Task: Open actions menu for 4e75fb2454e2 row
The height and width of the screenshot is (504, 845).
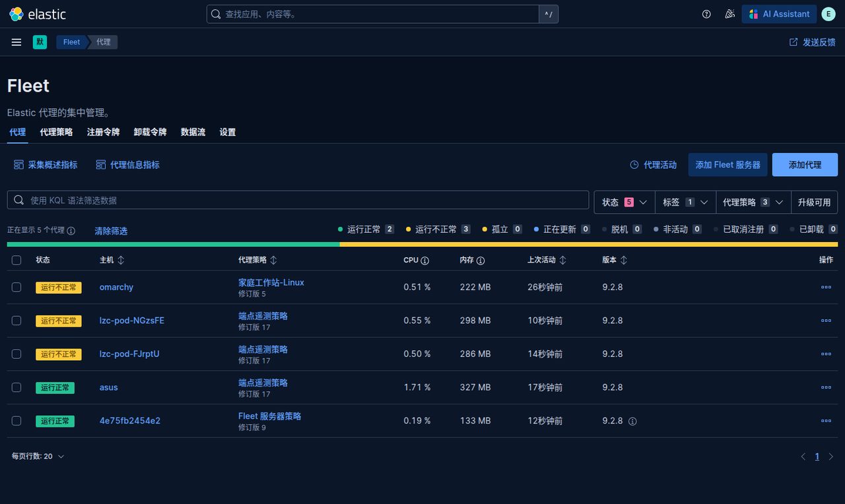Action: (826, 421)
